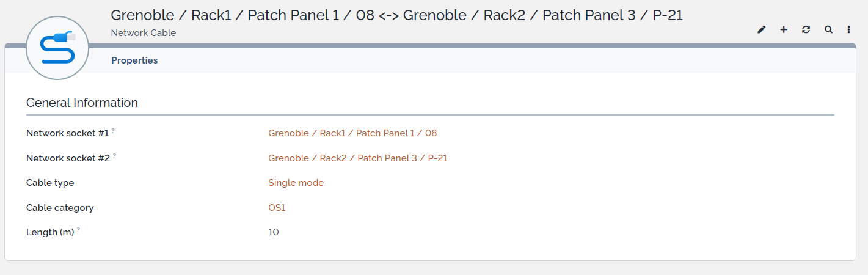Open the three-dot more actions menu

click(x=849, y=29)
